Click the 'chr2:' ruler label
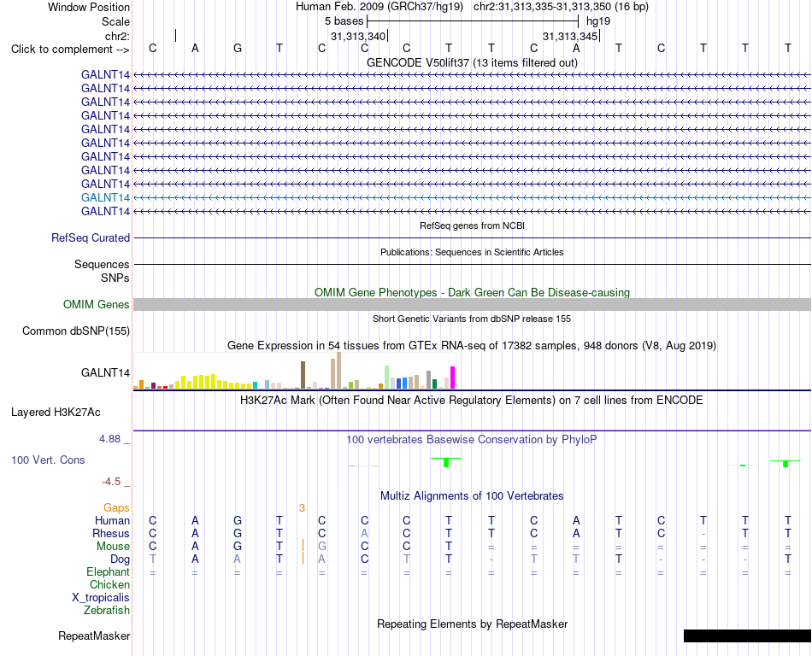812x656 pixels. click(x=117, y=36)
